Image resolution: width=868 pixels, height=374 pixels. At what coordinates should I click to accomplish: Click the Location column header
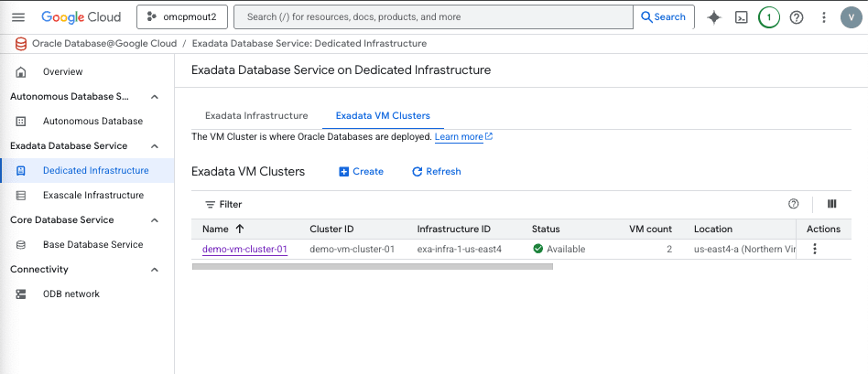[713, 229]
